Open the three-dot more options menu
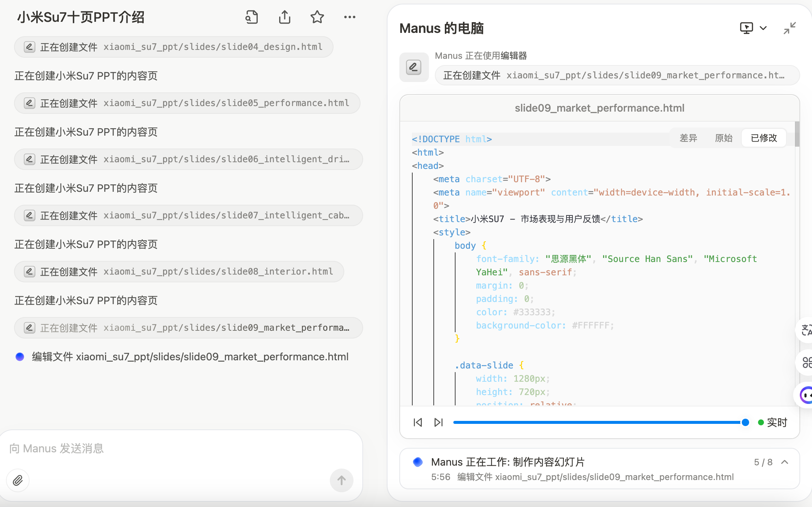 [349, 17]
